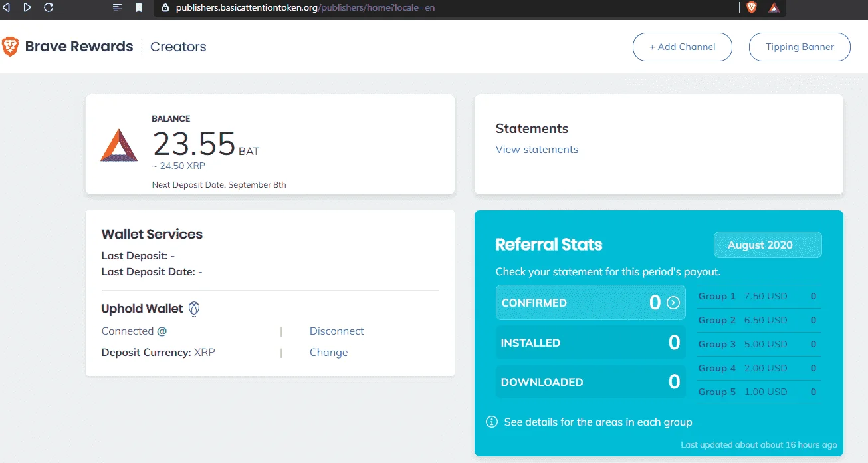
Task: Open the August 2020 period selector
Action: [768, 245]
